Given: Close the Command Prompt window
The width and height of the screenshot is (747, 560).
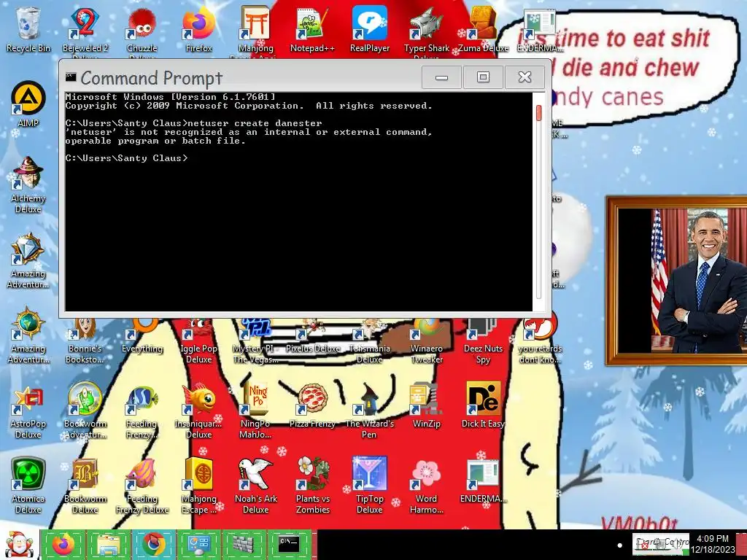Looking at the screenshot, I should pos(525,77).
